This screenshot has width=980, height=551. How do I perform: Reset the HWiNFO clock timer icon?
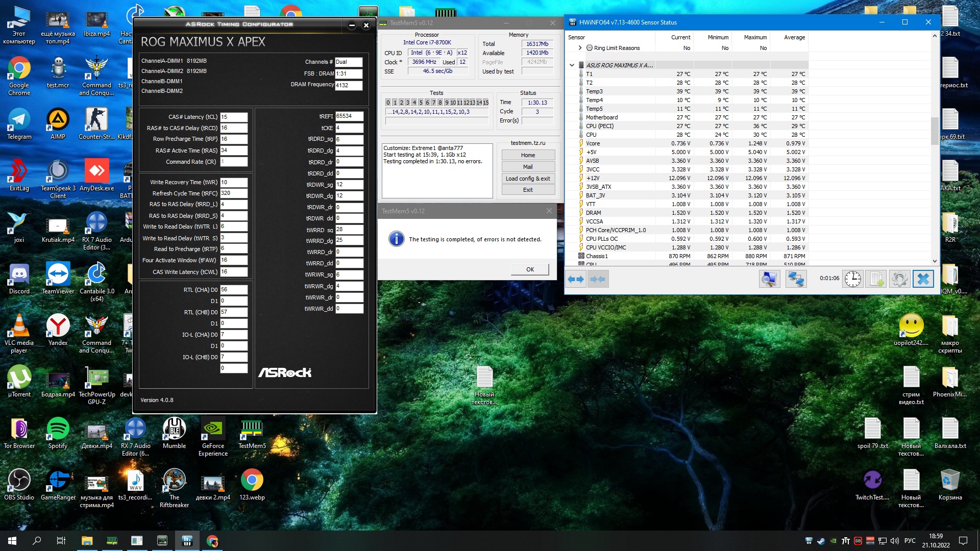click(x=852, y=279)
